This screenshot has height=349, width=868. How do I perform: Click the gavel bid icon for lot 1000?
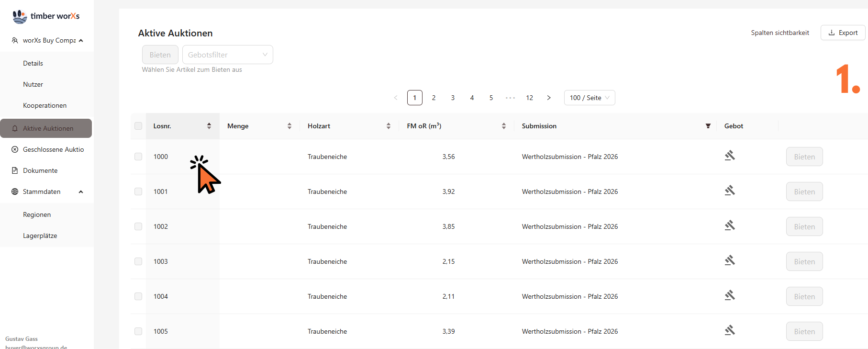pyautogui.click(x=729, y=156)
